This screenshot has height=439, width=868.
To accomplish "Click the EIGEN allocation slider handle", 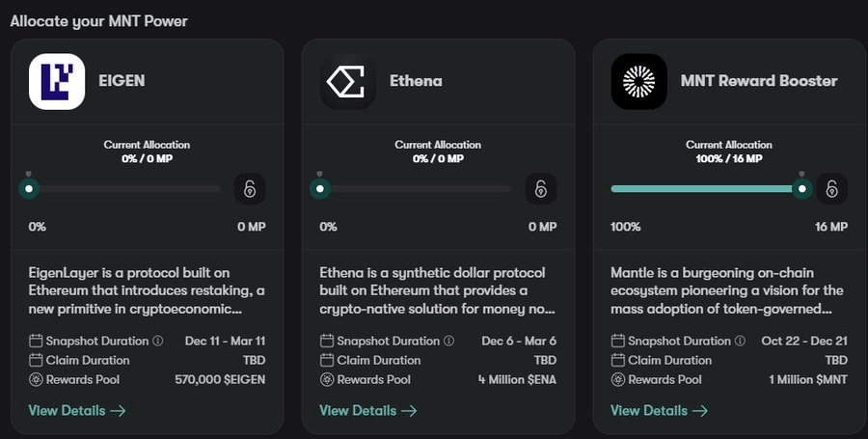I will click(x=30, y=189).
